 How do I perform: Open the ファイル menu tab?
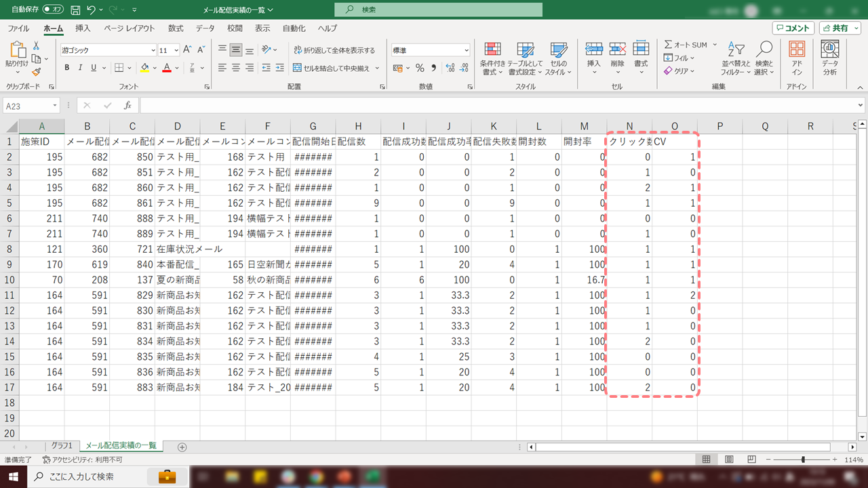point(18,28)
